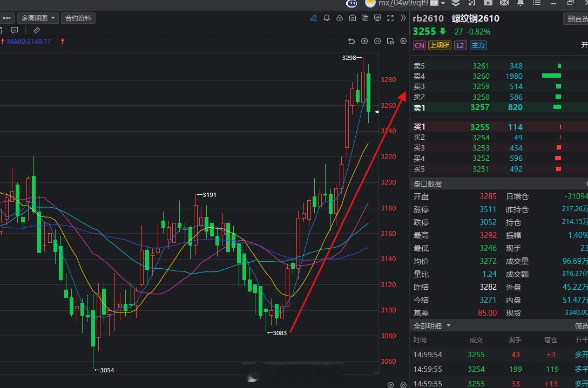Click 筛选 filter in trade details
The height and width of the screenshot is (388, 588).
click(x=581, y=326)
